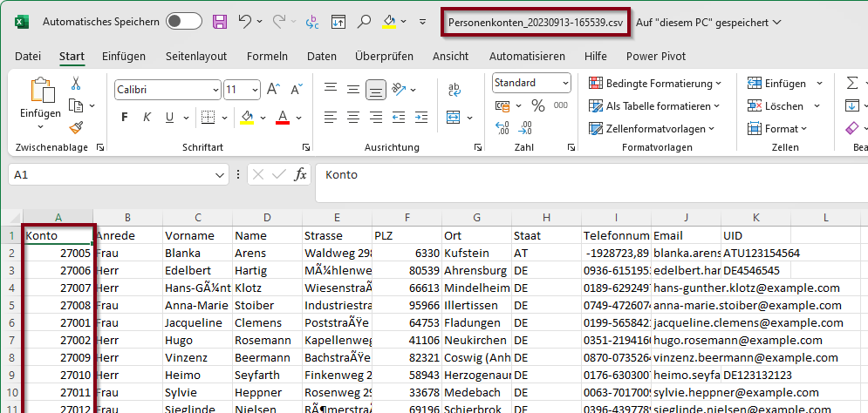Click merge and center icon
Screen dimensions: 868x413
coord(454,118)
